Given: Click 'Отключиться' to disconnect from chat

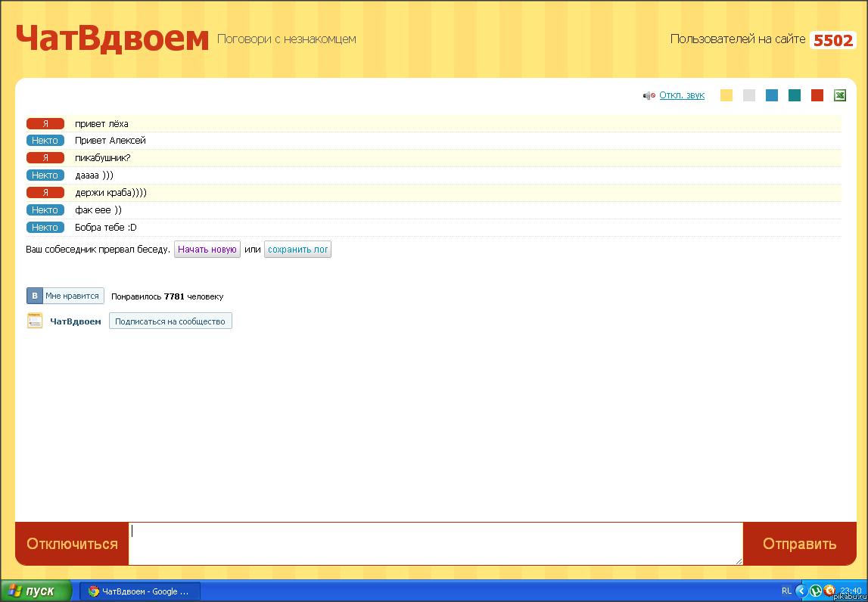Looking at the screenshot, I should point(72,544).
